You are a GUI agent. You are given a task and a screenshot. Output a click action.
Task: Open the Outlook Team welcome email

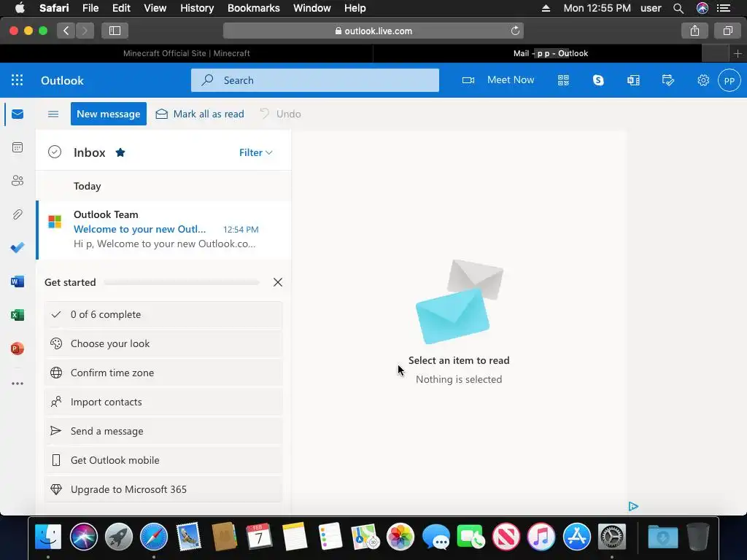163,230
